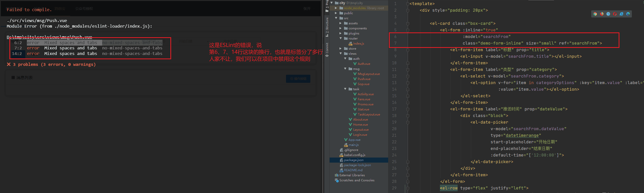
Task: Collapse the city project root
Action: coord(332,3)
